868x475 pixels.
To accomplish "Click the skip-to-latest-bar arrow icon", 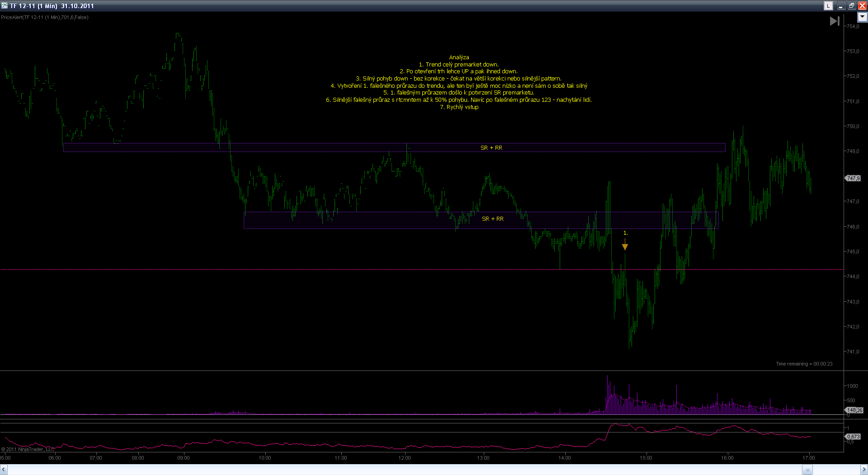I will pyautogui.click(x=835, y=21).
